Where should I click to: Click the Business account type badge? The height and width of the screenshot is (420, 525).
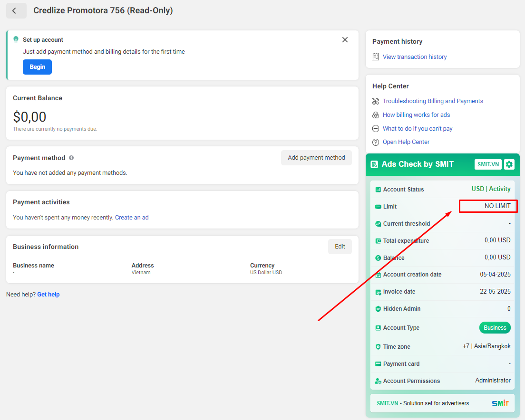495,328
